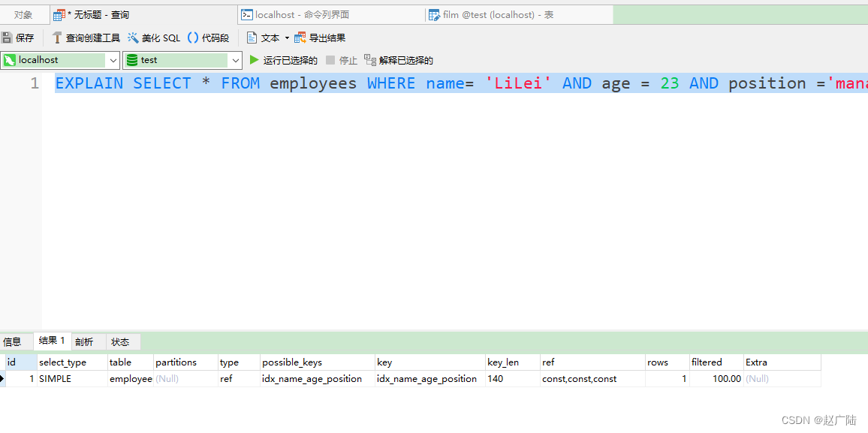Select the 100.00 filtered cell
The height and width of the screenshot is (433, 868).
716,379
